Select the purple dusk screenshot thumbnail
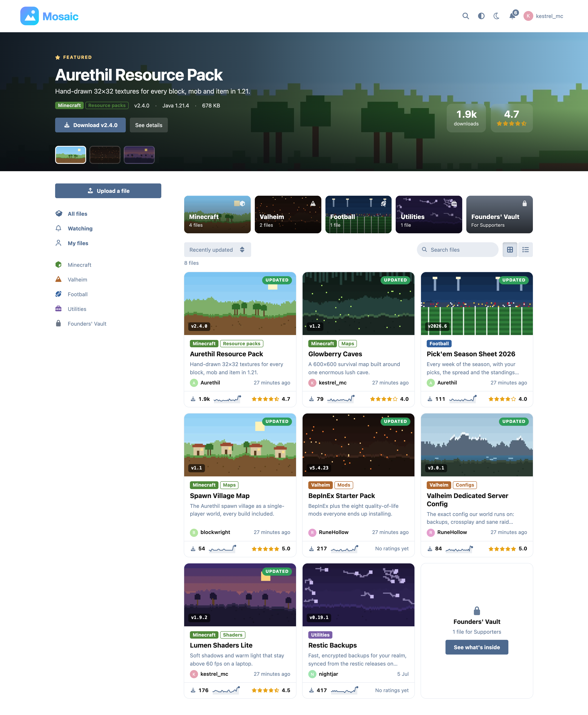Screen dimensions: 588x715 pyautogui.click(x=139, y=155)
